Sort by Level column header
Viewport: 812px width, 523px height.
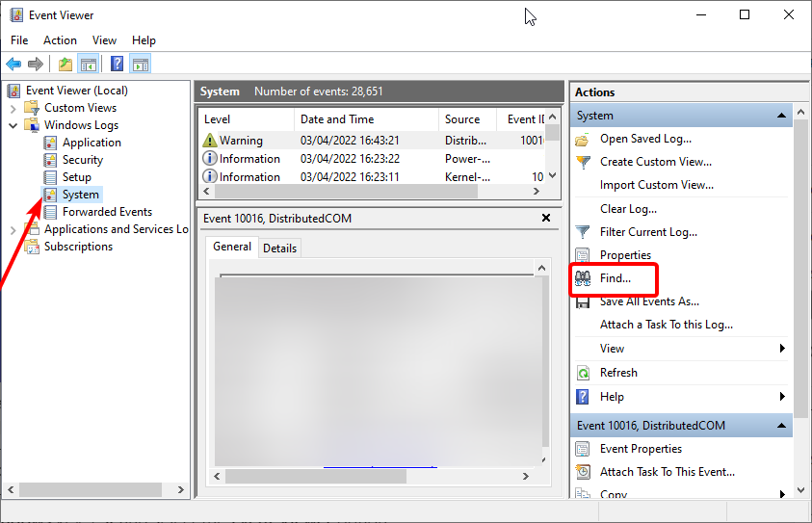pos(247,119)
